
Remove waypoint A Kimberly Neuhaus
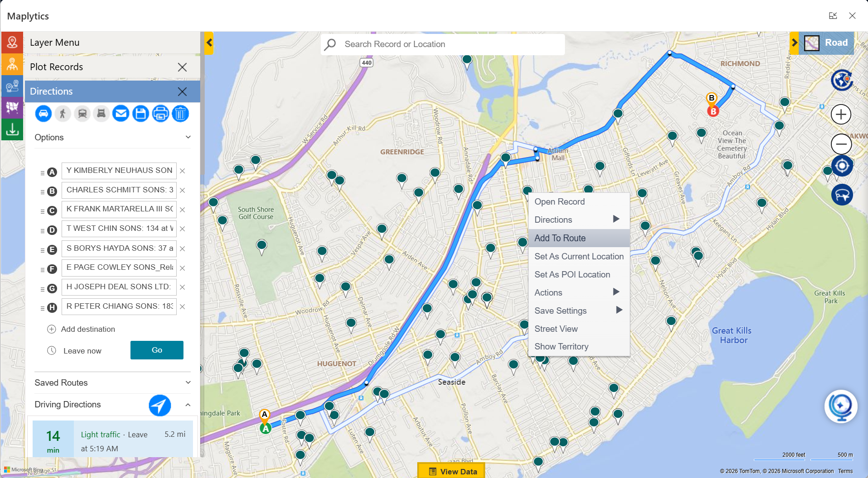click(182, 171)
